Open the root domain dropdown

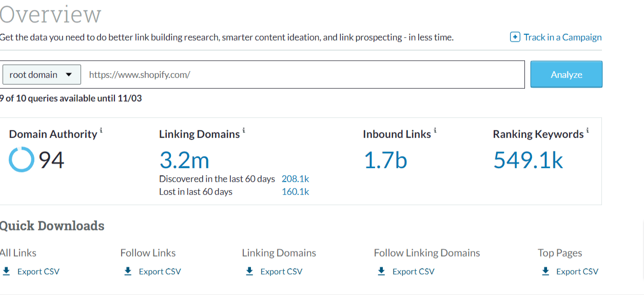click(x=42, y=75)
